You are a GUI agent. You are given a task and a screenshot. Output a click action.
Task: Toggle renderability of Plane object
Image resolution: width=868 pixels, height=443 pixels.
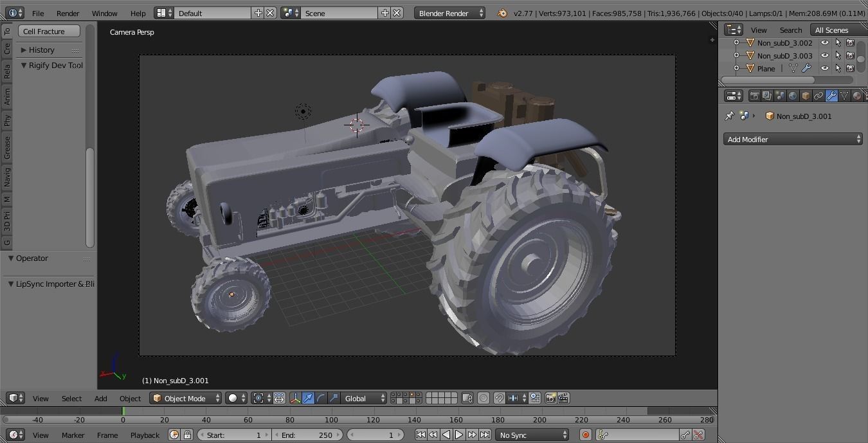tap(850, 68)
